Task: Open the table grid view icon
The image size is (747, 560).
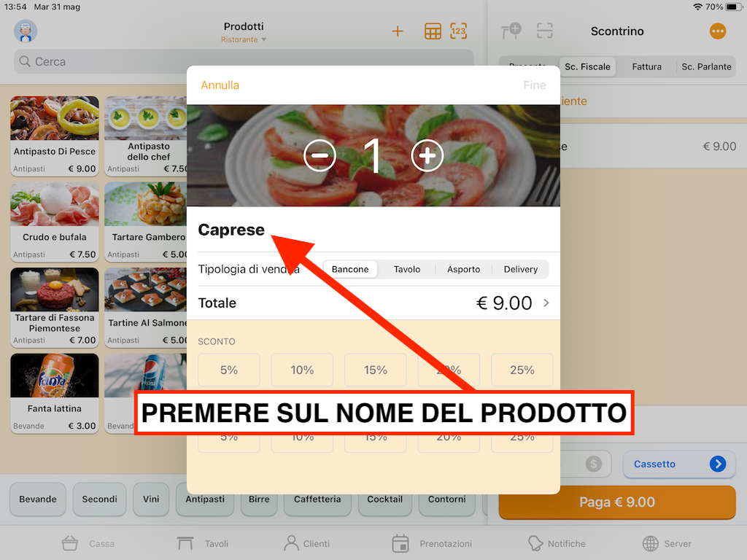Action: pyautogui.click(x=433, y=31)
